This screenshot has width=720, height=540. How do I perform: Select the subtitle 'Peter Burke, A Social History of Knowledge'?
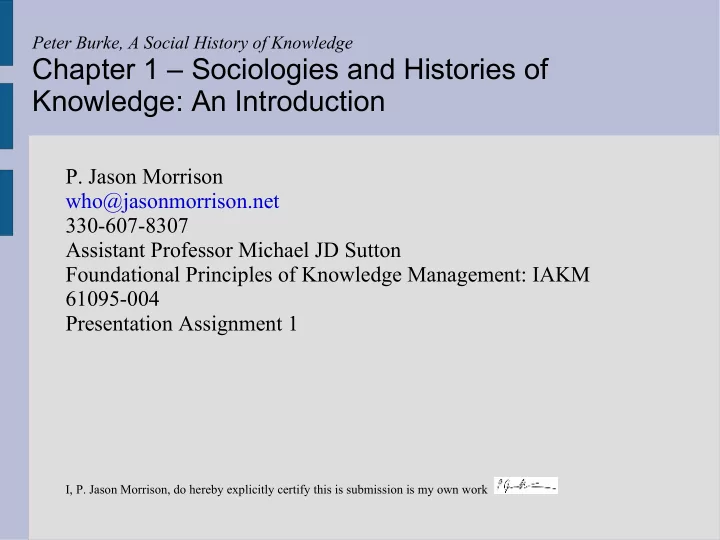192,43
